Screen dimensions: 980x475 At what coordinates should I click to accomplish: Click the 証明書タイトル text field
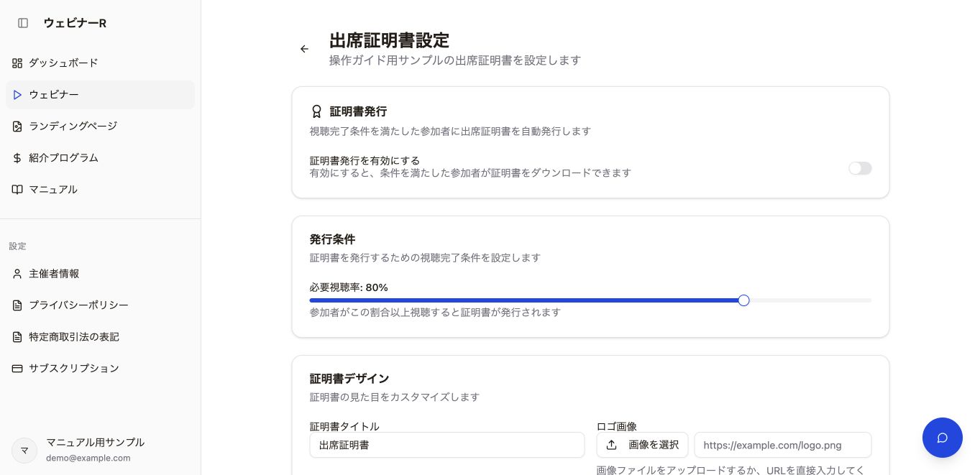447,445
